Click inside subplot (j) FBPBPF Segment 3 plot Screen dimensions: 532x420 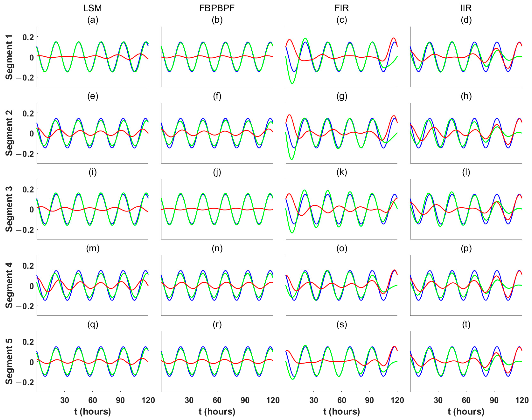click(x=217, y=209)
